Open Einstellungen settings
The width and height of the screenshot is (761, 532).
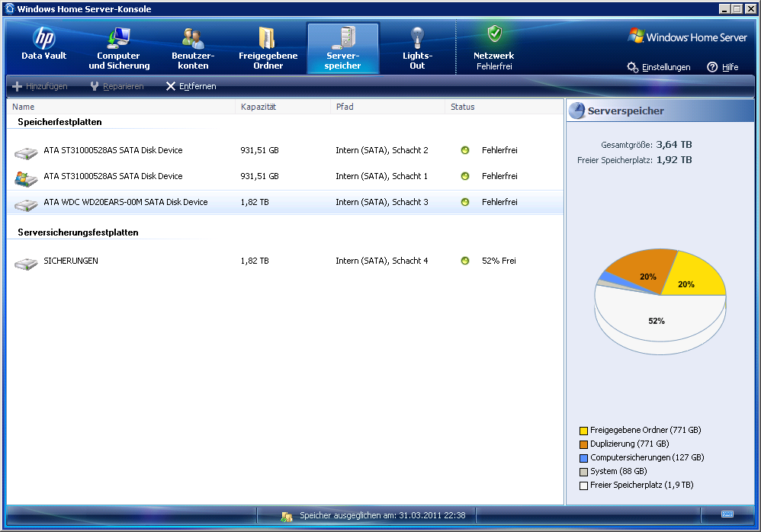coord(659,67)
